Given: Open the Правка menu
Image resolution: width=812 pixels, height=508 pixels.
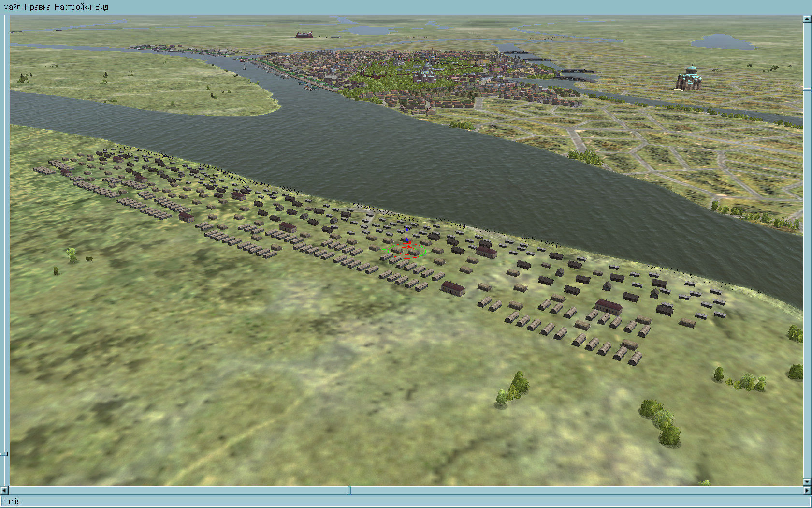Looking at the screenshot, I should click(38, 7).
